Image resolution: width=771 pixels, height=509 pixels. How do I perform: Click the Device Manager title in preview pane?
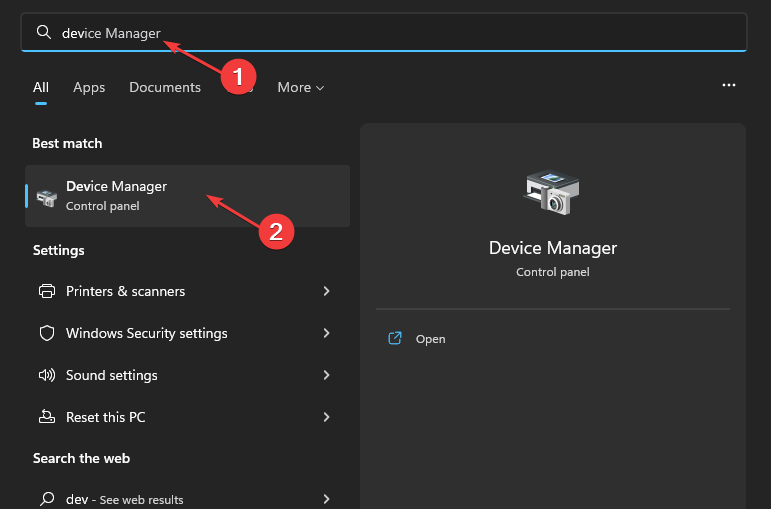click(553, 248)
